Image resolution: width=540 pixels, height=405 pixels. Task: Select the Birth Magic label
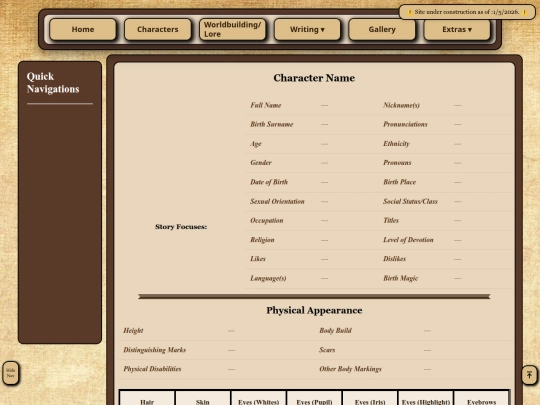400,278
